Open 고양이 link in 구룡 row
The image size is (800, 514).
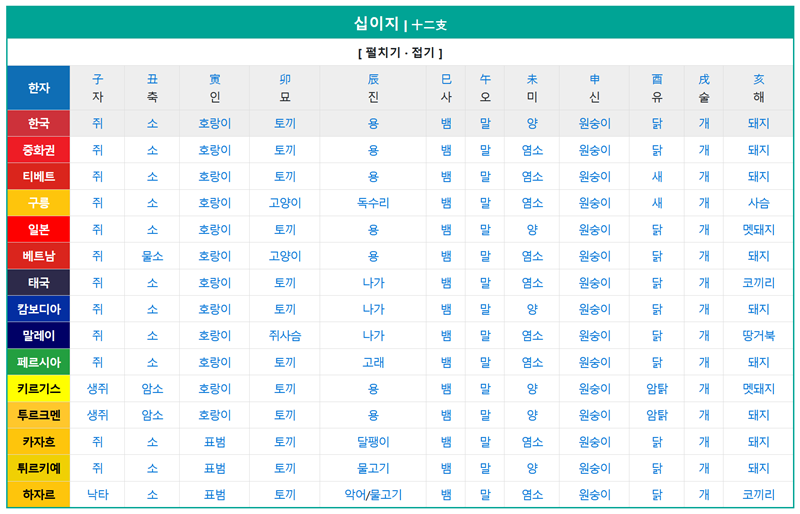[x=285, y=203]
